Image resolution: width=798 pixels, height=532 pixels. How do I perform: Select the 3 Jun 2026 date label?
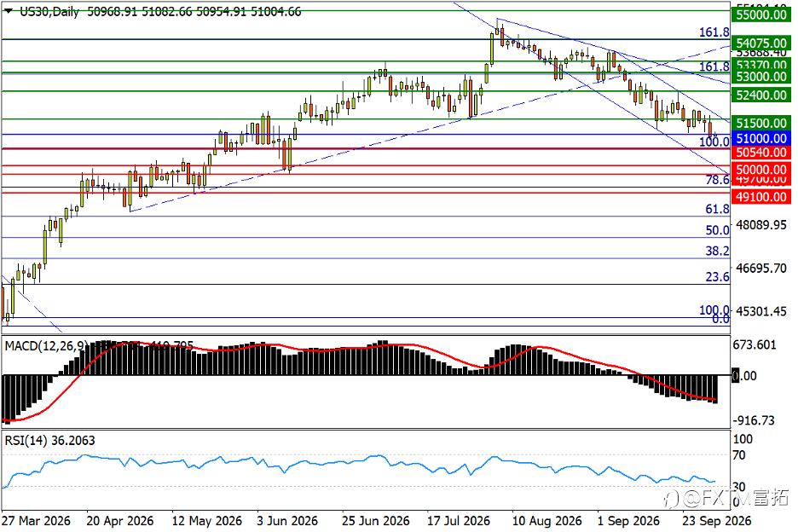click(287, 521)
